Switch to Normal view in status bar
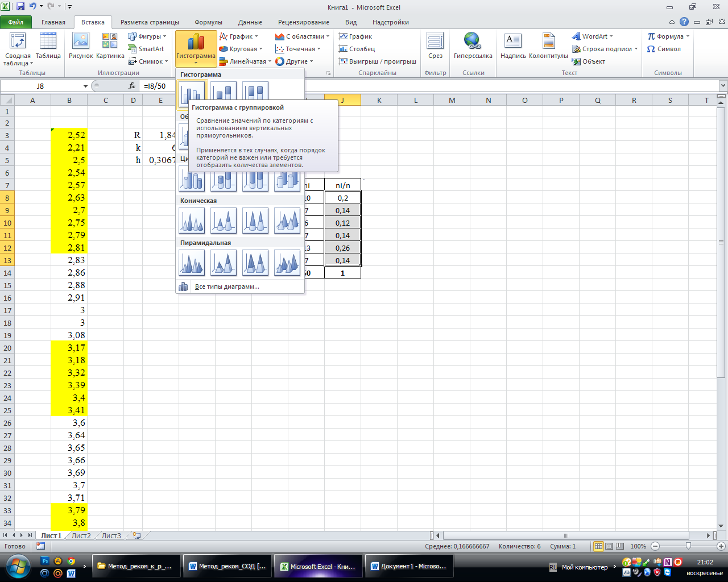Image resolution: width=728 pixels, height=582 pixels. pos(598,546)
